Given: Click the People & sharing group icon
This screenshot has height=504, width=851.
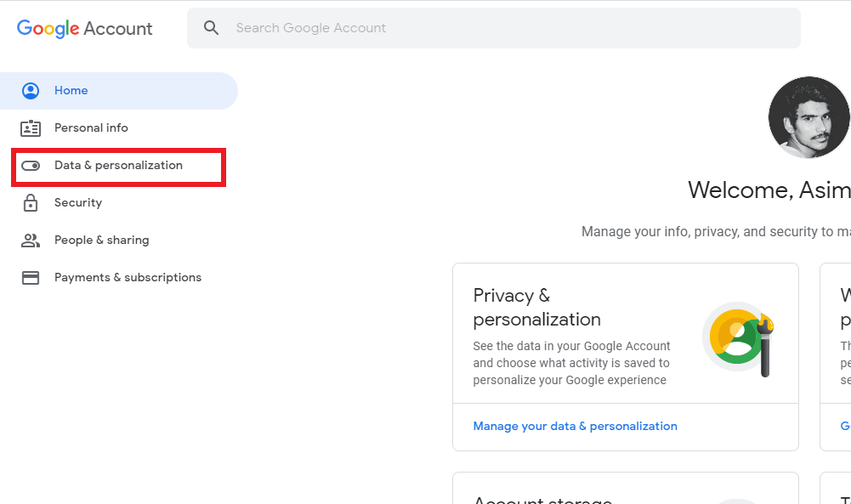Looking at the screenshot, I should coord(31,241).
